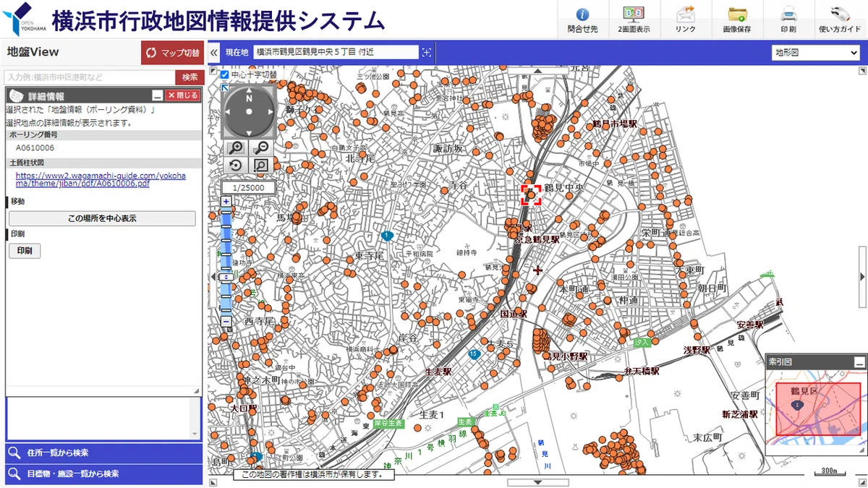Click the top-right map corner arrow

tap(863, 71)
